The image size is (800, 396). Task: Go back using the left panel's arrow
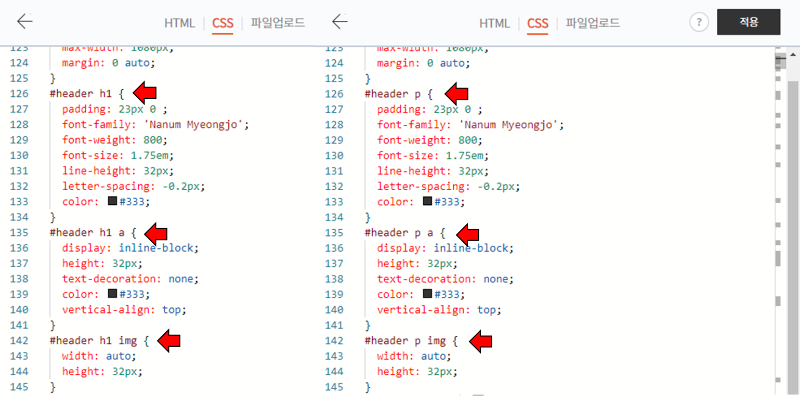(24, 21)
